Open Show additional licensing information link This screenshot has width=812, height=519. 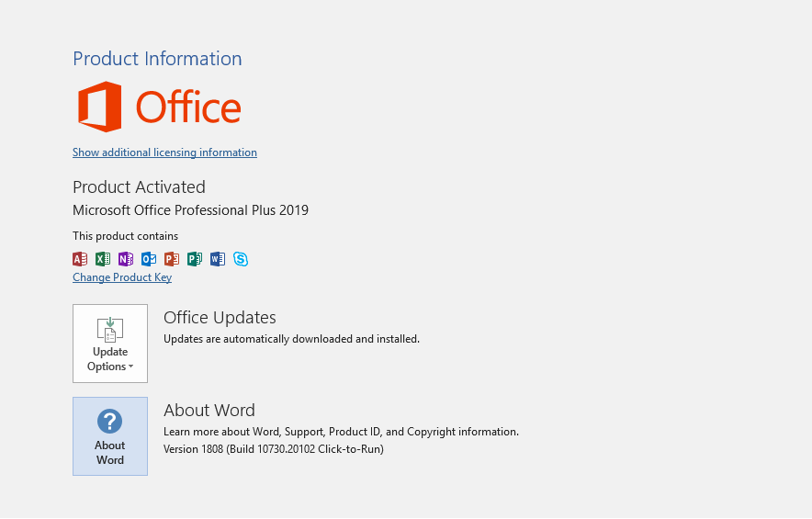(x=164, y=152)
